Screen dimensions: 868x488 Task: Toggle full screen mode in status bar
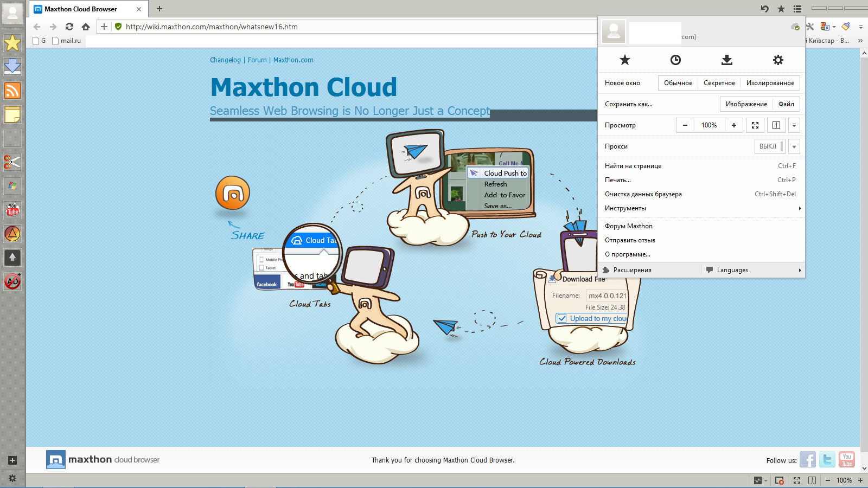pyautogui.click(x=797, y=480)
